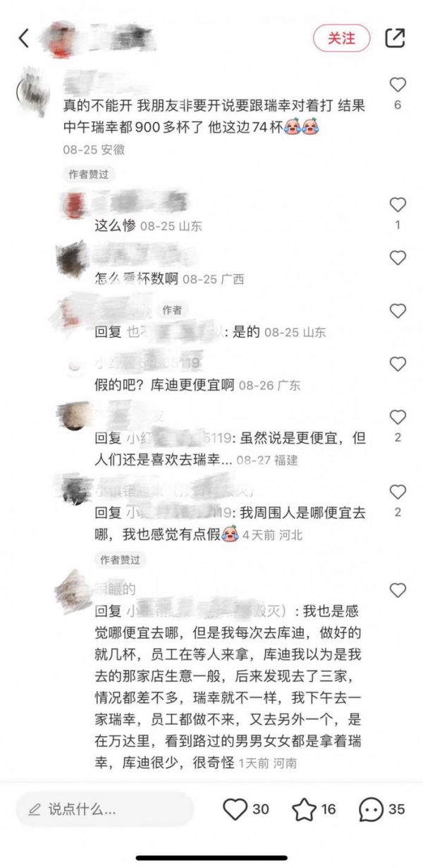Viewport: 423px width, 868px height.
Task: Like the 怎么看杯数啊 reply
Action: point(398,257)
